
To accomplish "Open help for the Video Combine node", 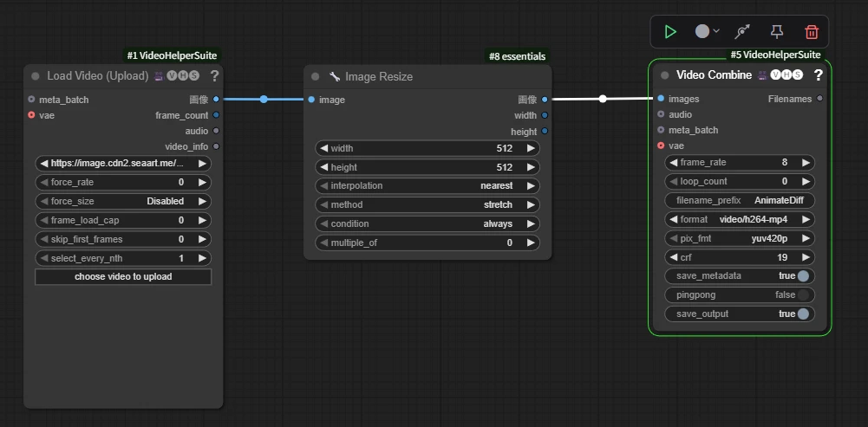I will click(818, 75).
